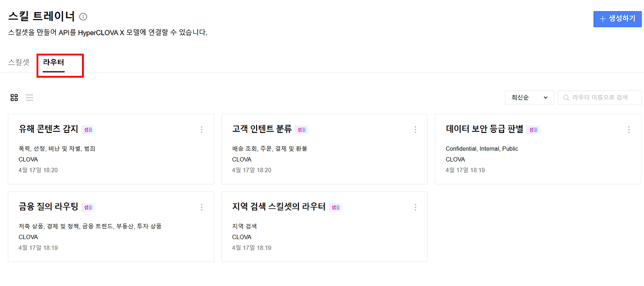644x286 pixels.
Task: Open the 데이터 보안 등급 판별 card
Action: click(538, 149)
